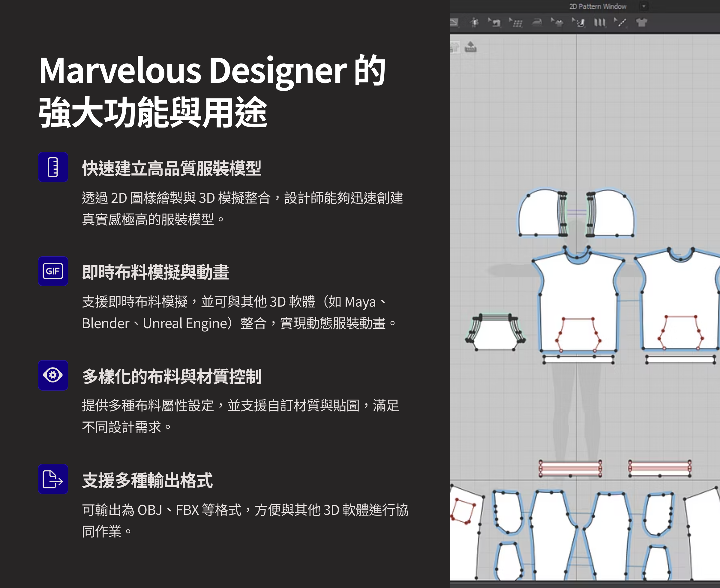Open the 2D Pattern Window dropdown arrow

point(644,6)
